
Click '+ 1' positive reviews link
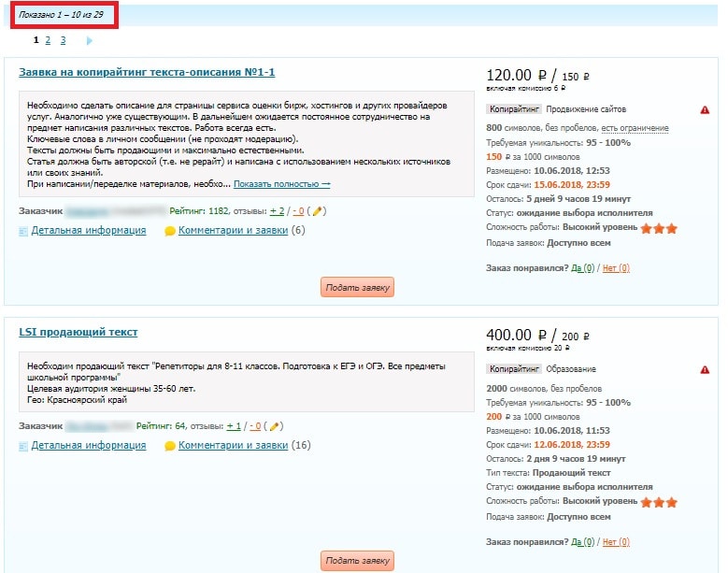[x=234, y=426]
